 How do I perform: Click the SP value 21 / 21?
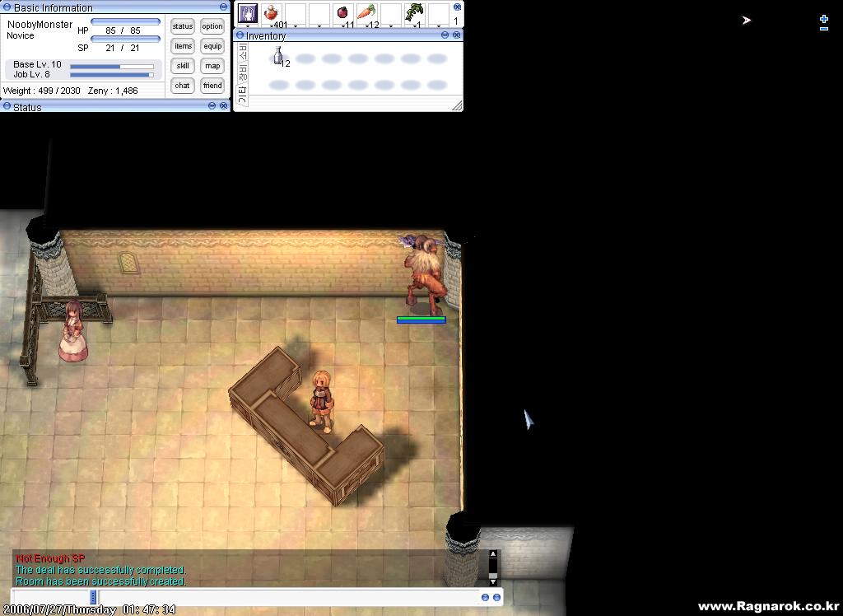coord(123,48)
